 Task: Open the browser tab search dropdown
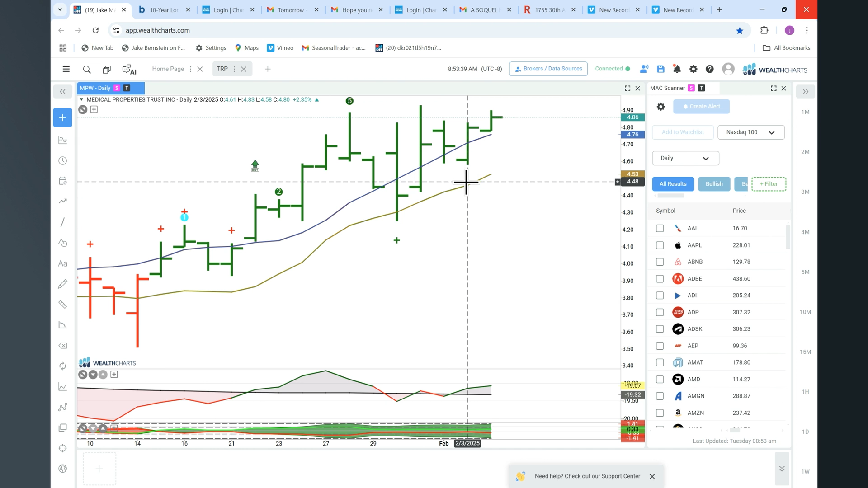pos(60,9)
